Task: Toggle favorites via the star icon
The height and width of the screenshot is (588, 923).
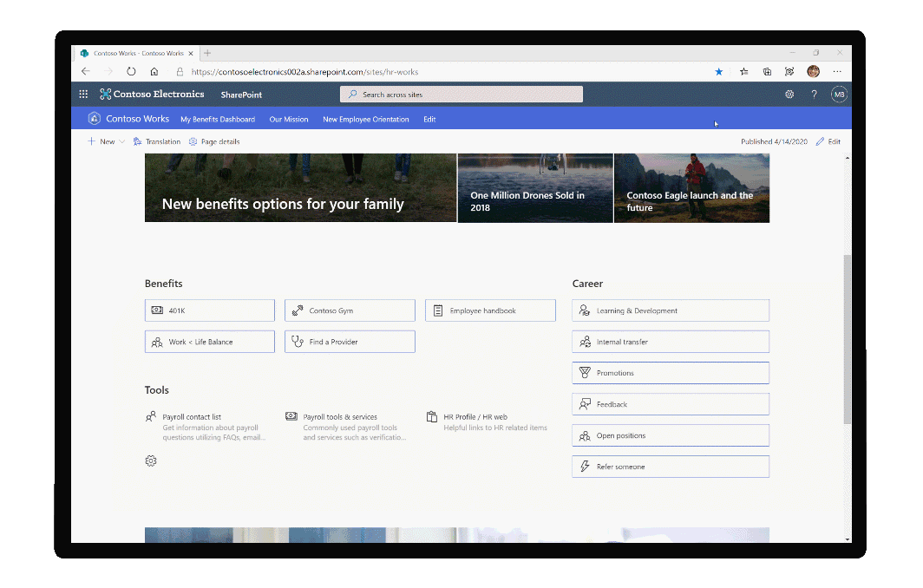Action: click(x=743, y=72)
